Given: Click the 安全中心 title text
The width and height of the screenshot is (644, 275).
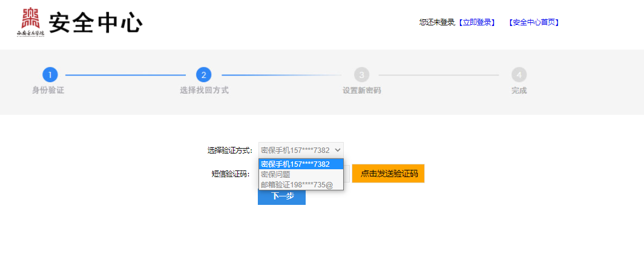Looking at the screenshot, I should [x=96, y=24].
